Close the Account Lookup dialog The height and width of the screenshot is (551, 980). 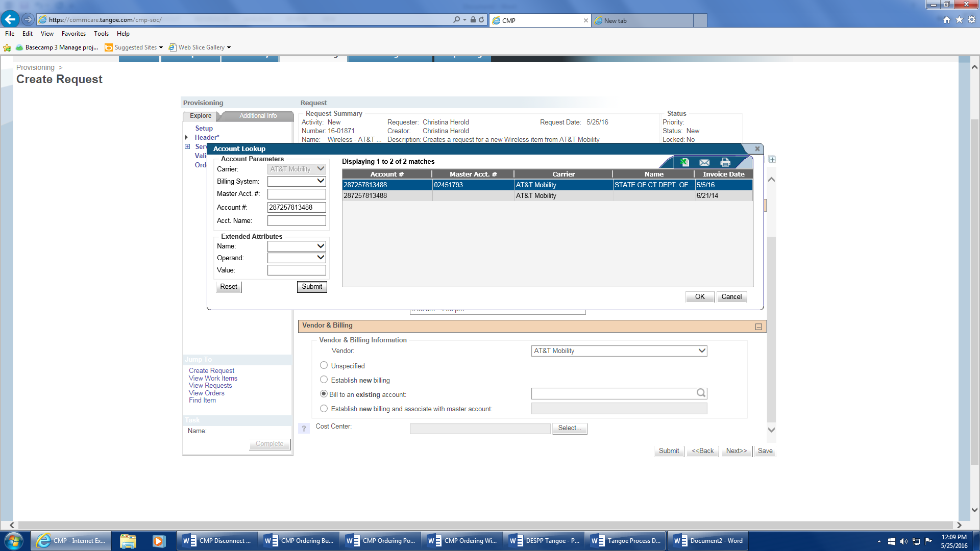pyautogui.click(x=757, y=148)
